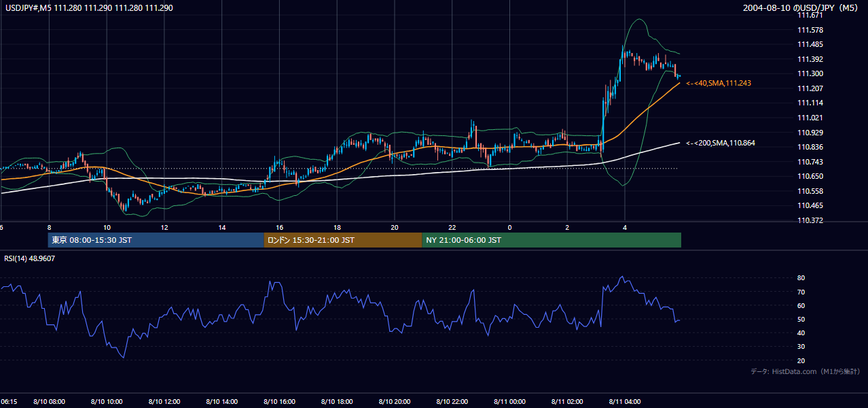The image size is (868, 408).
Task: Click price axis value 110.836
Action: pyautogui.click(x=810, y=147)
